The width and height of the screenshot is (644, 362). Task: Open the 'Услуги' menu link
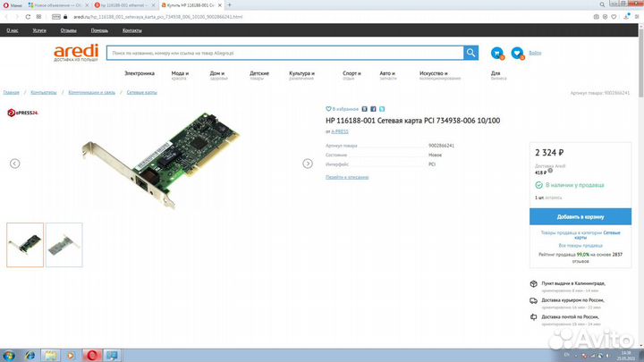coord(39,30)
